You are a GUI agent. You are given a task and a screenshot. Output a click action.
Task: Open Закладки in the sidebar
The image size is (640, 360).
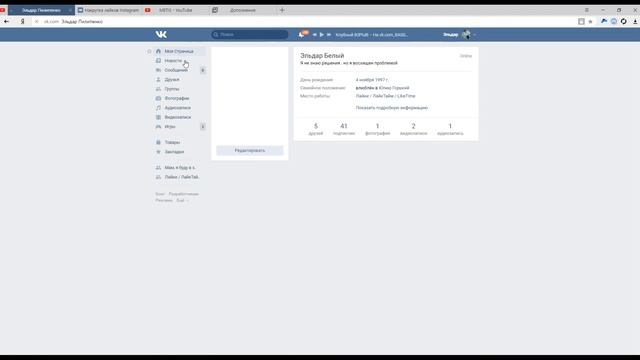pyautogui.click(x=174, y=152)
